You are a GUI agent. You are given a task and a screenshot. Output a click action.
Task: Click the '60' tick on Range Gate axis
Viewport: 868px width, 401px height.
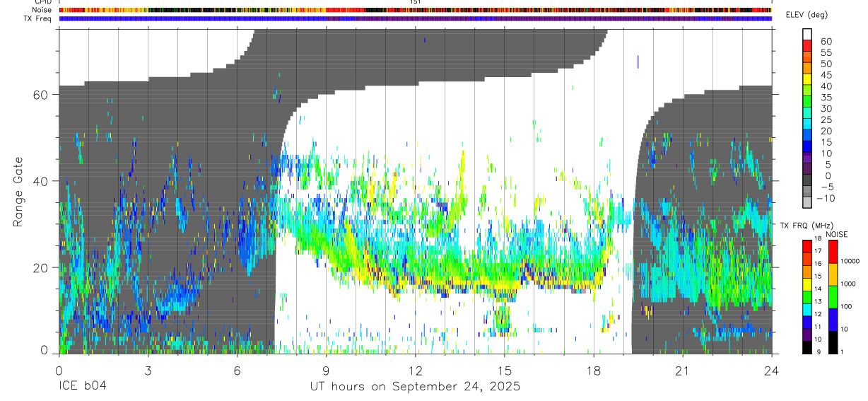click(41, 95)
